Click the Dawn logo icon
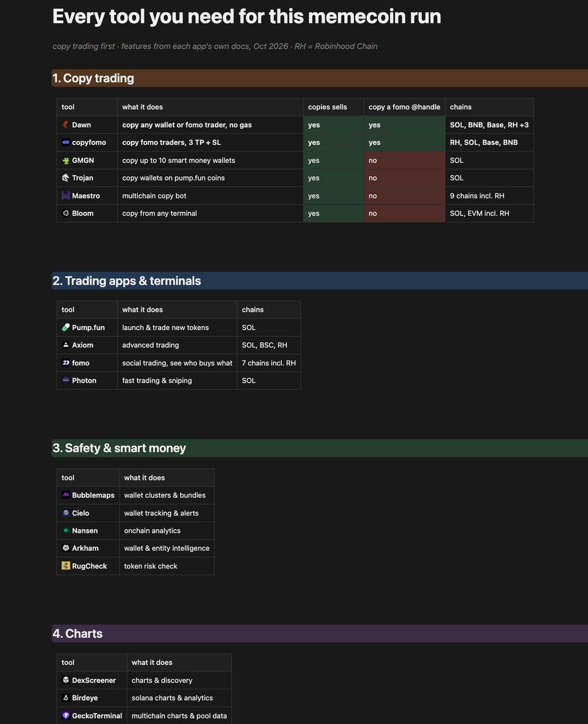The image size is (588, 724). [x=66, y=125]
